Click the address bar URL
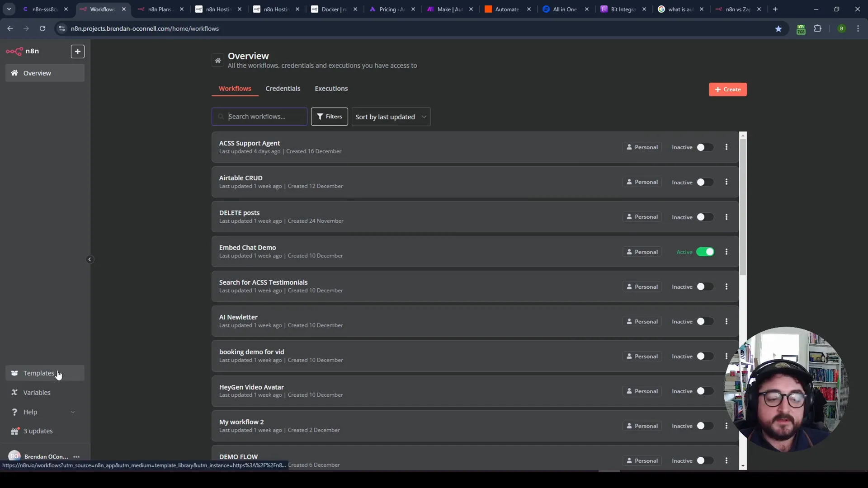The width and height of the screenshot is (868, 488). pos(145,28)
